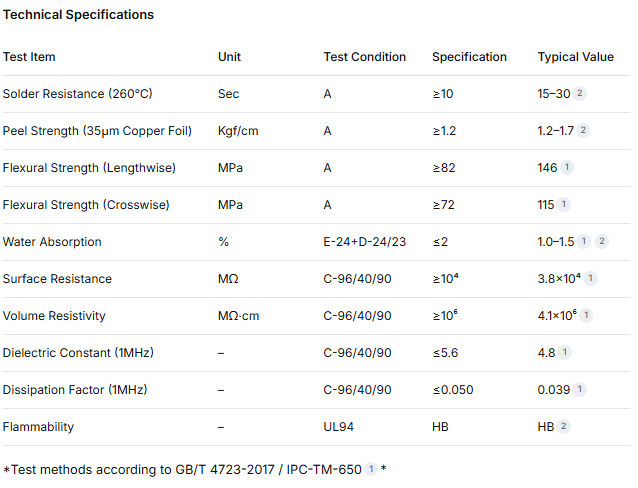Click citation badge 1 after value 146
The height and width of the screenshot is (488, 638).
567,167
